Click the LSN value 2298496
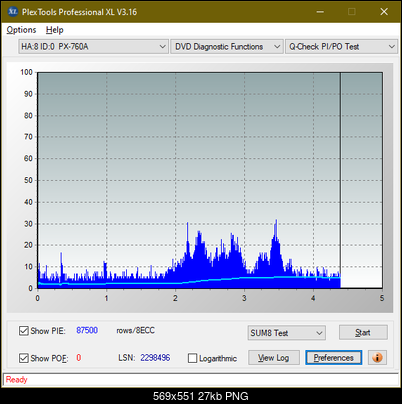The height and width of the screenshot is (404, 402). 155,358
